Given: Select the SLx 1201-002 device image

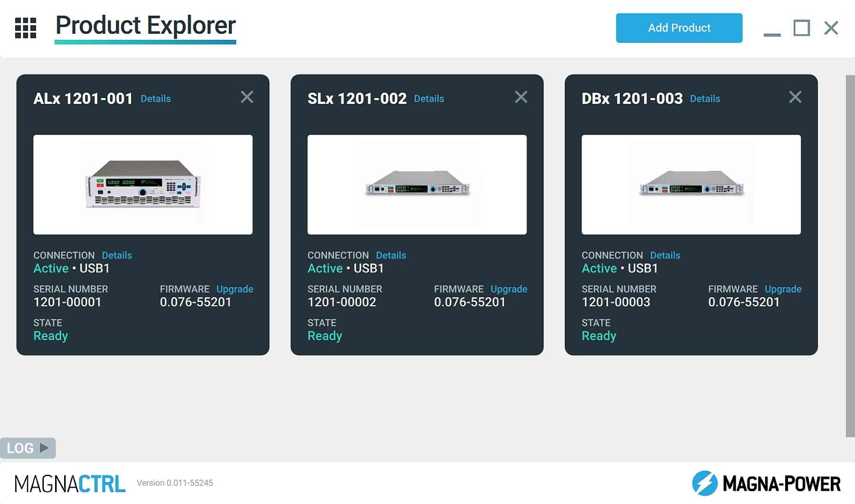Looking at the screenshot, I should pos(417,185).
